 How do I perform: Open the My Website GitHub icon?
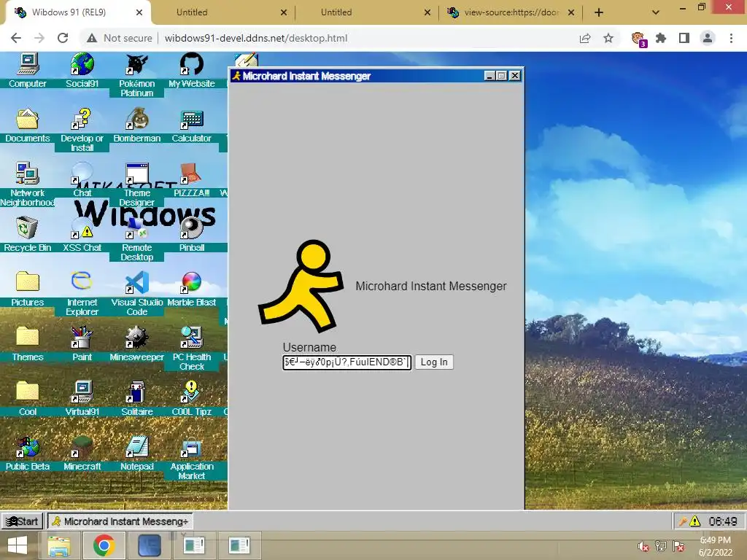192,65
